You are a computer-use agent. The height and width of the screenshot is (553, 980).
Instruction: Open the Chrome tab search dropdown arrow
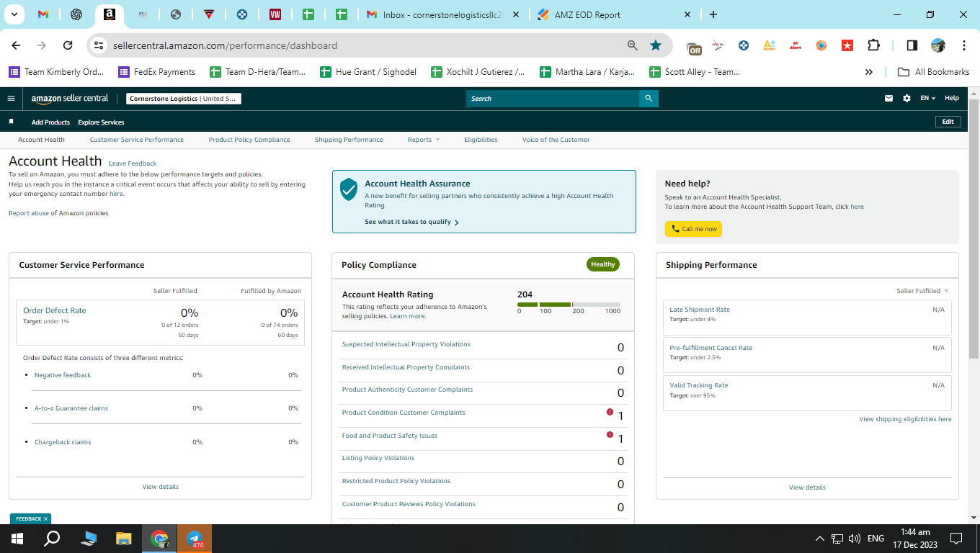[x=14, y=14]
